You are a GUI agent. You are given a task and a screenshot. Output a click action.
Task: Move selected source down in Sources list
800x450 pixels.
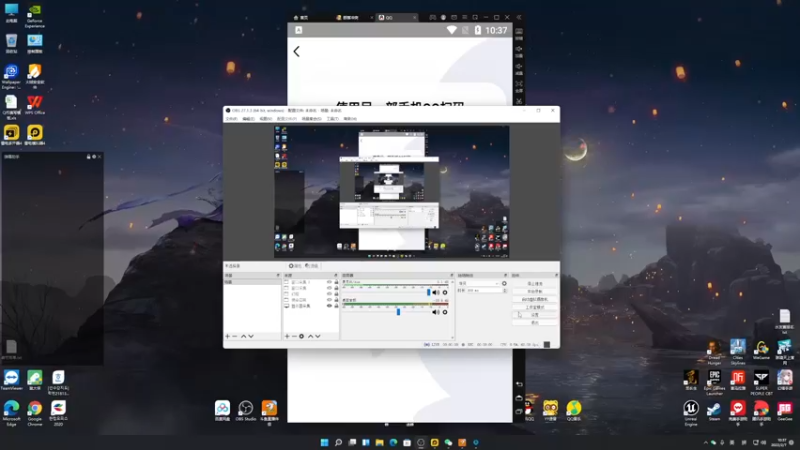318,336
